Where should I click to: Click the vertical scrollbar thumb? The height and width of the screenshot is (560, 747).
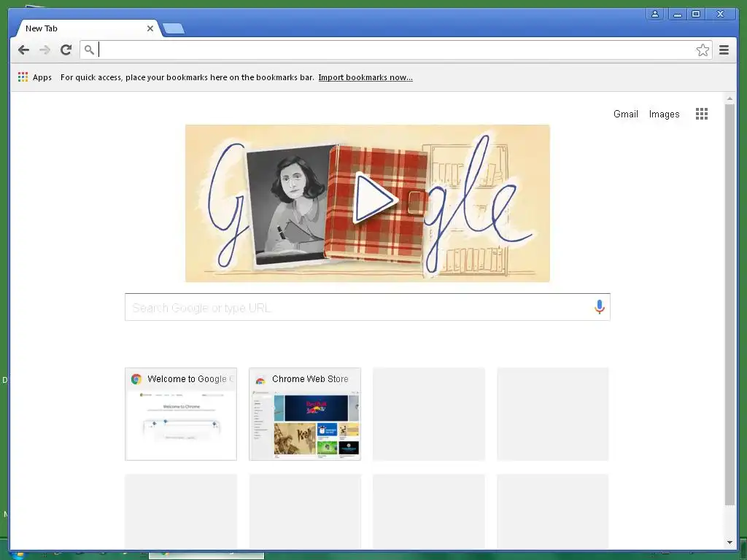[729, 304]
